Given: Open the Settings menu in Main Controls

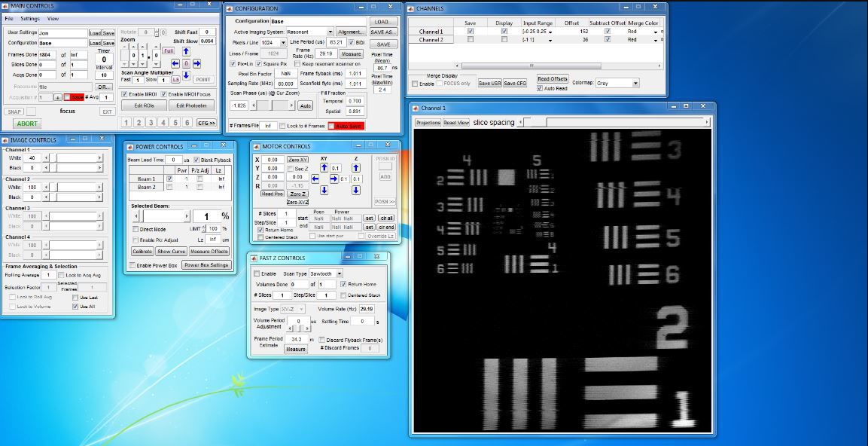Looking at the screenshot, I should tap(31, 18).
